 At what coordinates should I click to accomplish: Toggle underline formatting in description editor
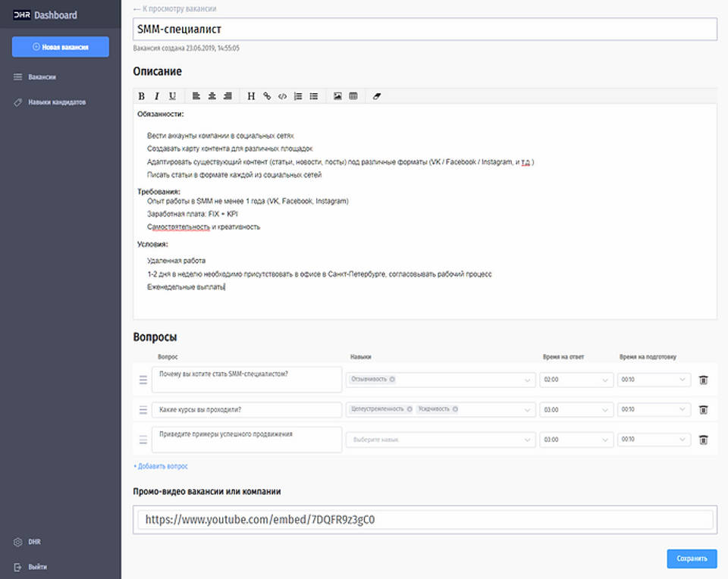[172, 96]
